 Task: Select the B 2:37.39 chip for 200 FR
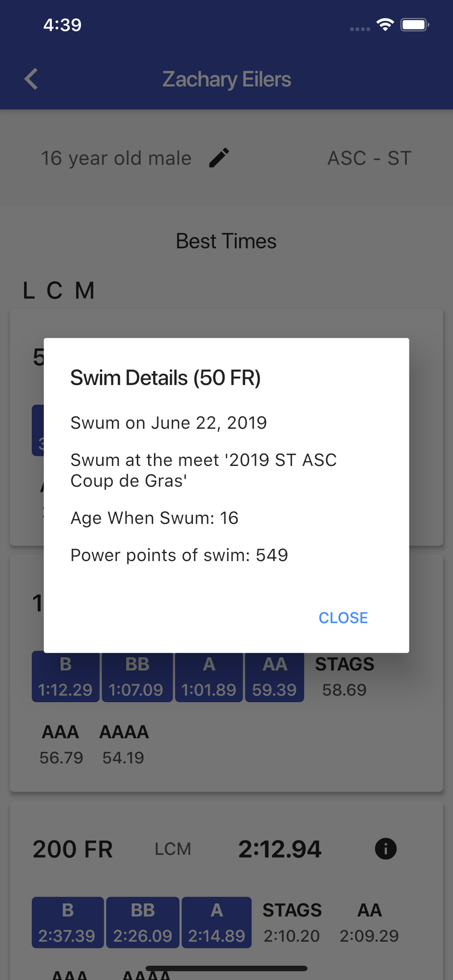(68, 923)
